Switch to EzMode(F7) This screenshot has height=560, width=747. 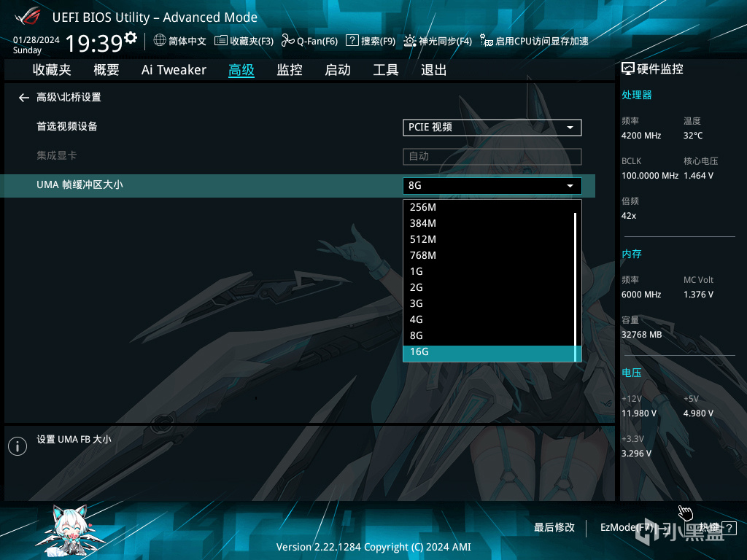point(634,528)
